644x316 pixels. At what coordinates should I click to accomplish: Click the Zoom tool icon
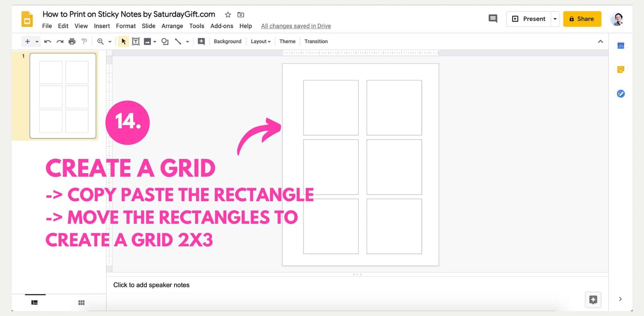pyautogui.click(x=100, y=41)
